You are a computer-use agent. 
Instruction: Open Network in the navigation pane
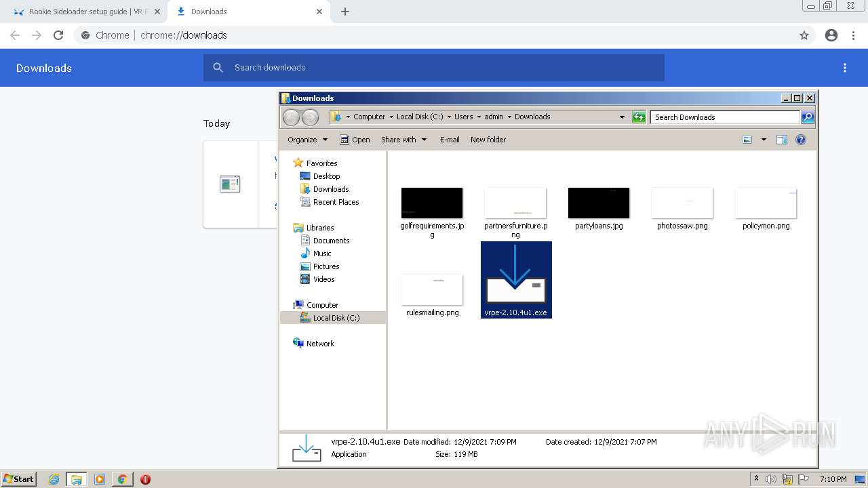320,344
